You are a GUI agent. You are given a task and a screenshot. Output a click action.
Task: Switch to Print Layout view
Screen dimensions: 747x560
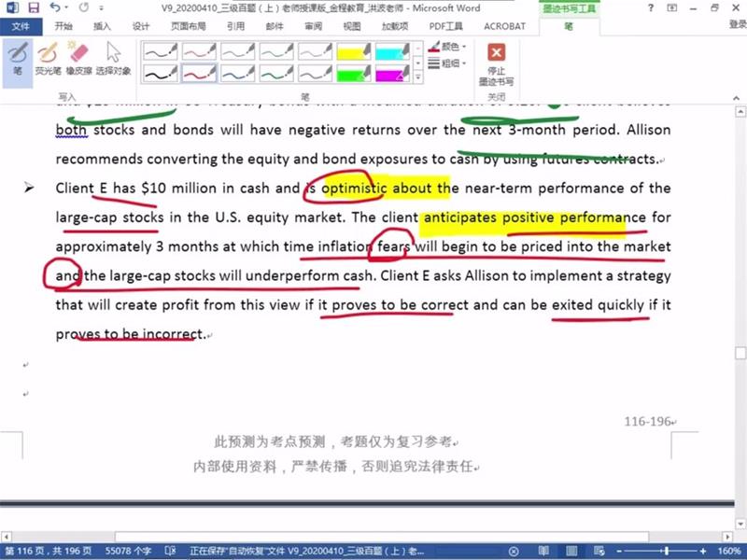coord(571,552)
